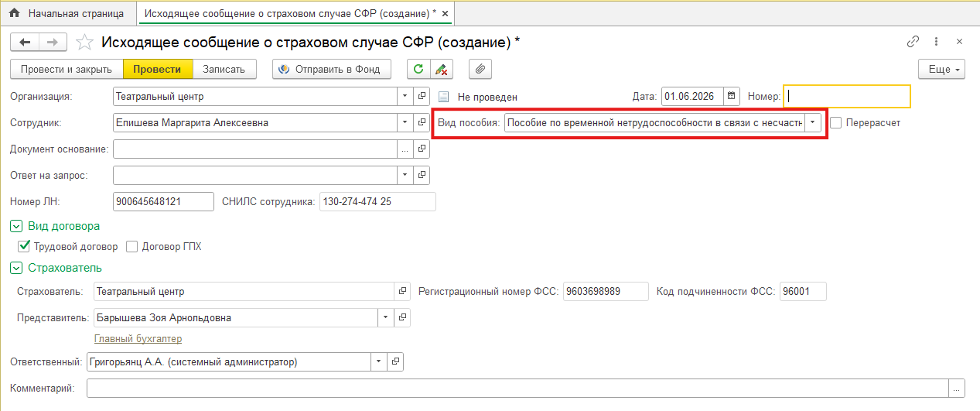Click the Комментарий text field
The height and width of the screenshot is (411, 980).
click(517, 388)
